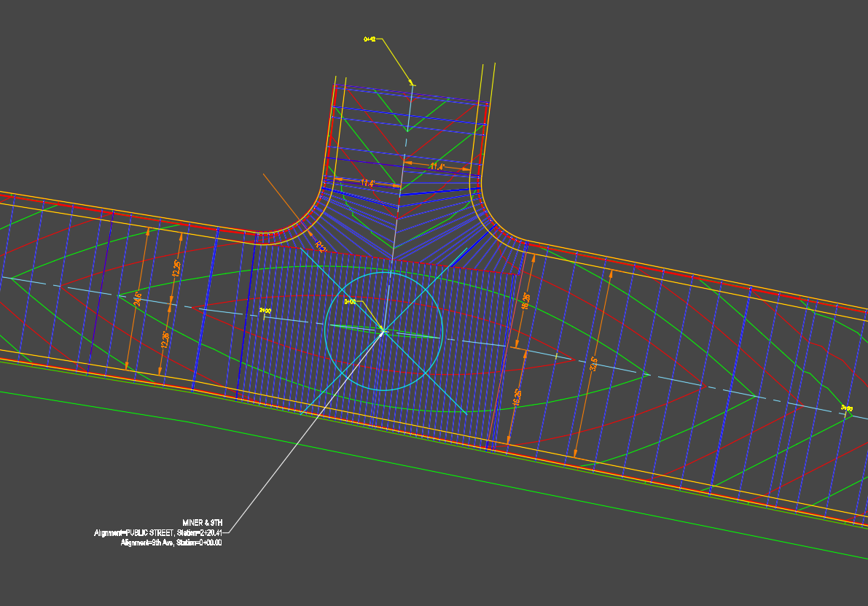This screenshot has width=868, height=606.
Task: Click the upper 12.25' dimension text
Action: tap(176, 268)
